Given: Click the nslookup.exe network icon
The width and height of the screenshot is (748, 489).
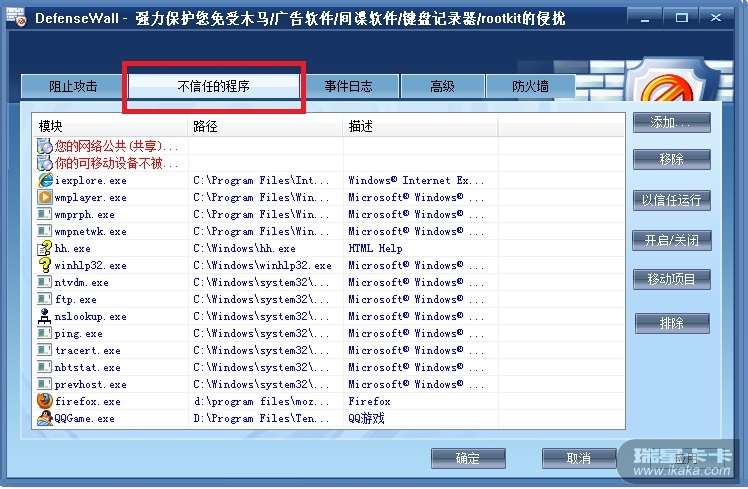Looking at the screenshot, I should tap(44, 316).
